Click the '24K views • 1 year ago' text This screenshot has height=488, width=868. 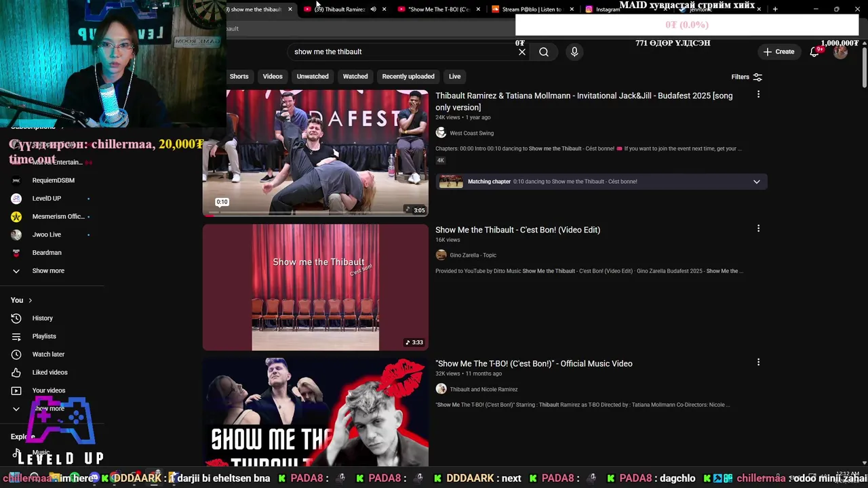click(463, 117)
